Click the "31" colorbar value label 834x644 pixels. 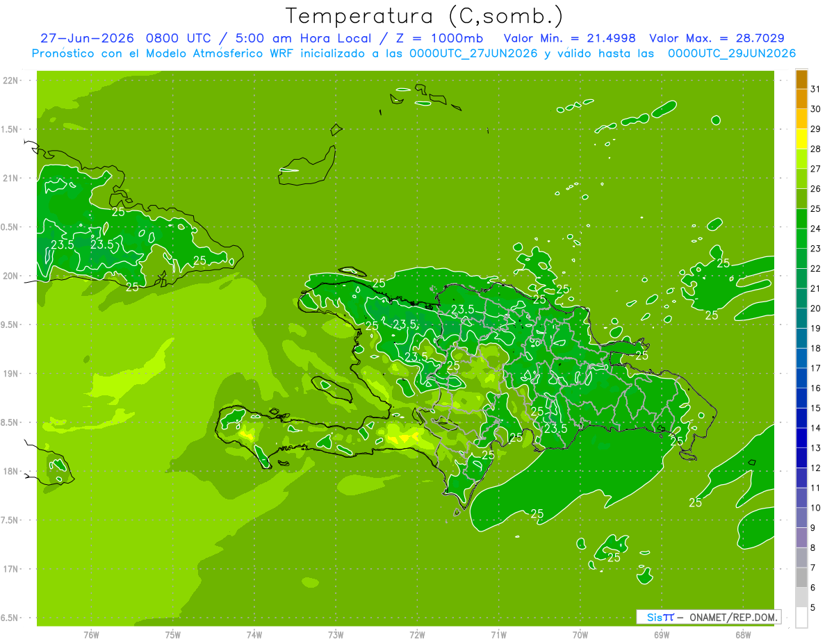[x=817, y=89]
